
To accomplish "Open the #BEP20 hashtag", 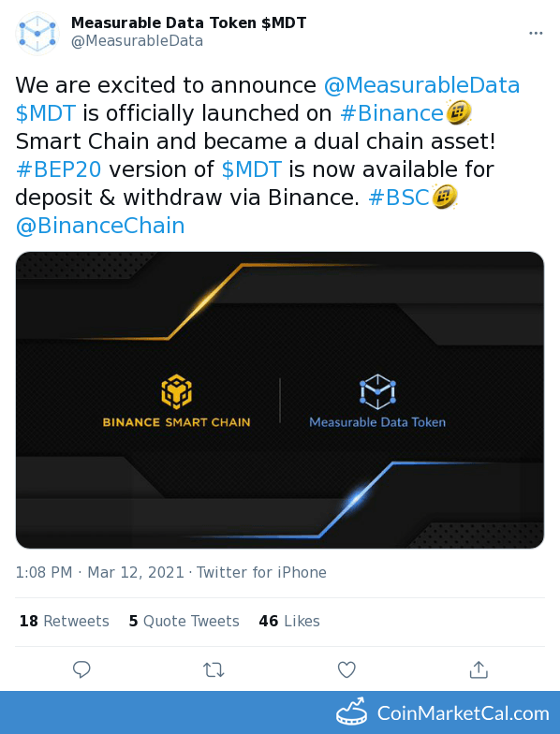I will [58, 169].
